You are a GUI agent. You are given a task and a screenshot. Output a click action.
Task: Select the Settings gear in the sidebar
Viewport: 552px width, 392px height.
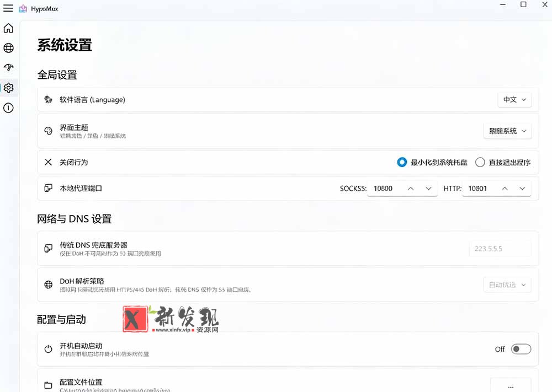pyautogui.click(x=8, y=88)
